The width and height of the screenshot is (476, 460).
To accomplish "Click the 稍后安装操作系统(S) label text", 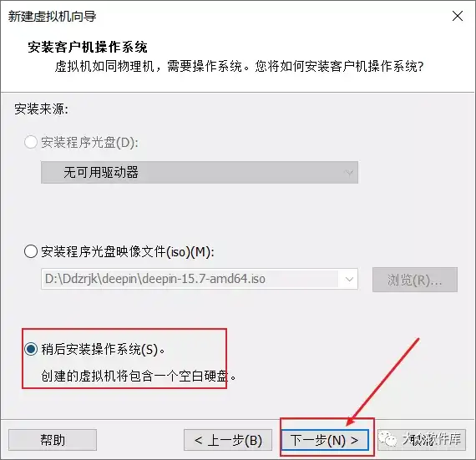I will coord(104,349).
